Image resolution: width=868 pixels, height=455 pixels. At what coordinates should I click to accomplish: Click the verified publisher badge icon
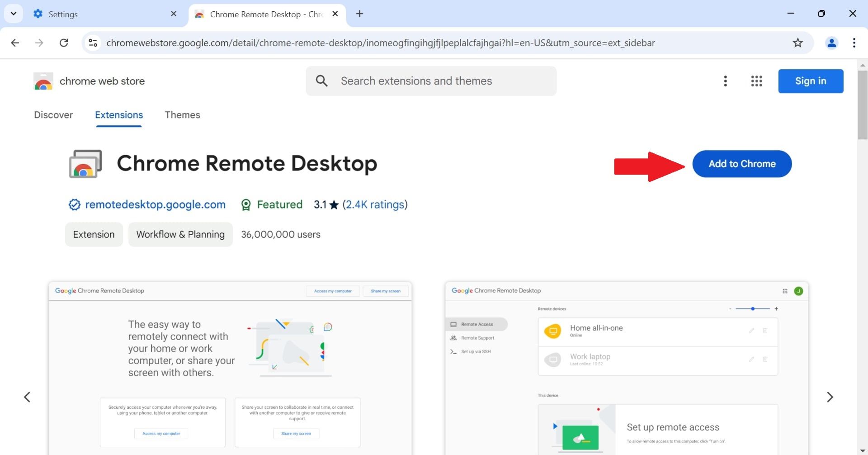tap(75, 205)
